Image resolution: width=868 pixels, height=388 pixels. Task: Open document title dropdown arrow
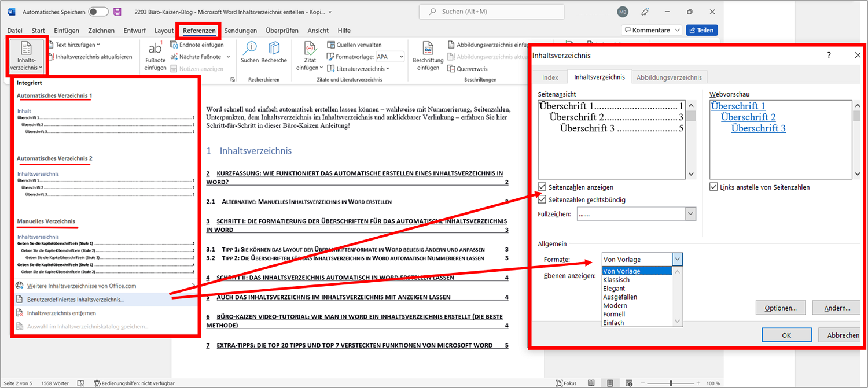[x=330, y=12]
